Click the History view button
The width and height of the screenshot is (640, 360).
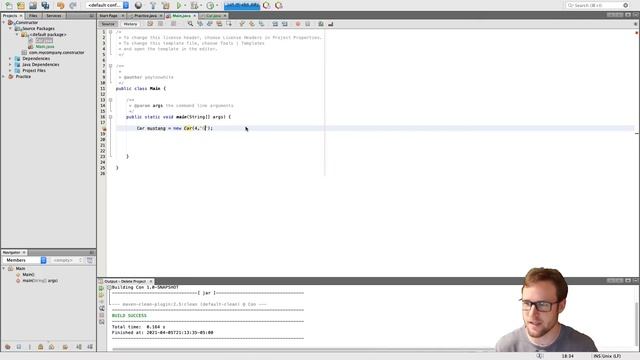130,24
